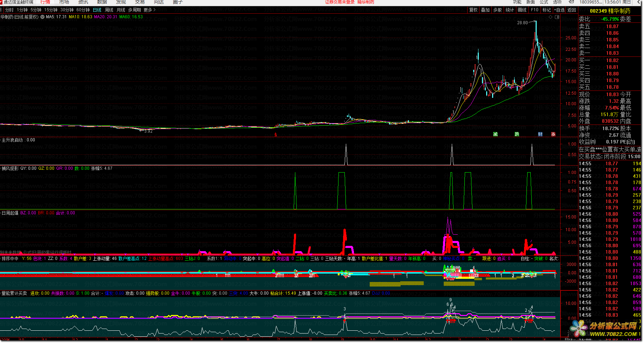644x343 pixels.
Task: Select the 15分钟 period
Action: pyautogui.click(x=51, y=10)
